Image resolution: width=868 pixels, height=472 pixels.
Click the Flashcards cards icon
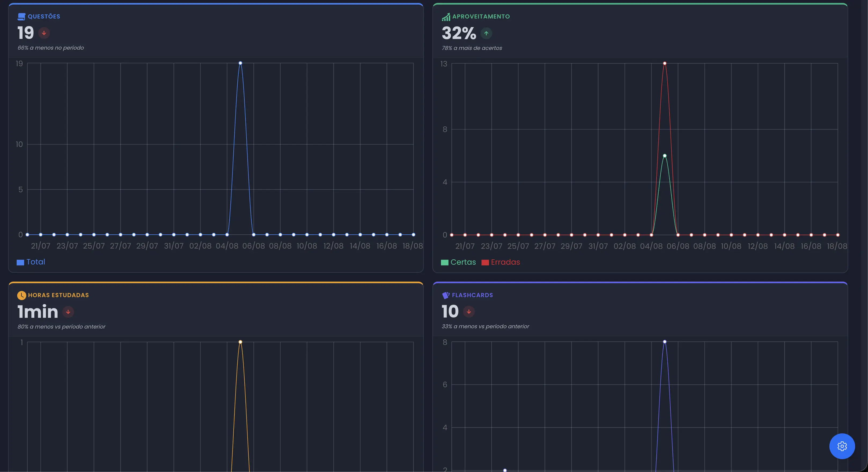446,296
